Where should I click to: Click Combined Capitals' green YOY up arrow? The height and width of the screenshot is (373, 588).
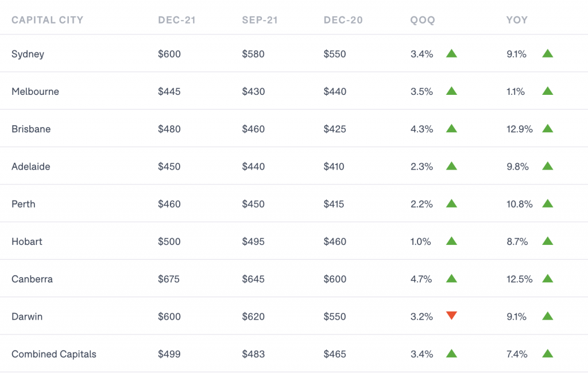[547, 354]
